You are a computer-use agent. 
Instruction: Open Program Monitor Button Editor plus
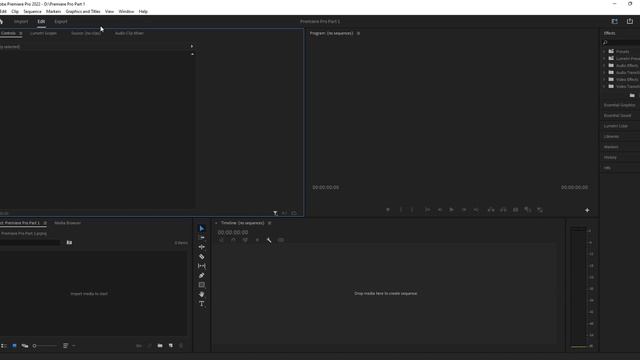(587, 210)
